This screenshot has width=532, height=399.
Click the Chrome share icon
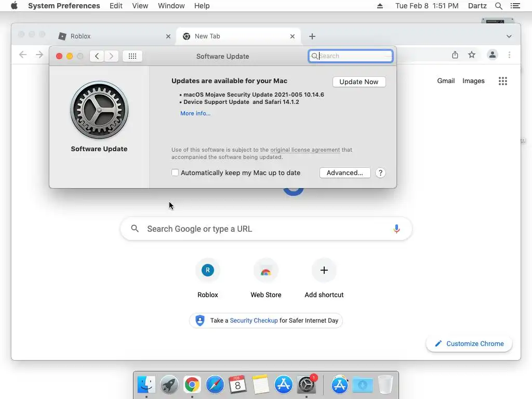coord(455,55)
